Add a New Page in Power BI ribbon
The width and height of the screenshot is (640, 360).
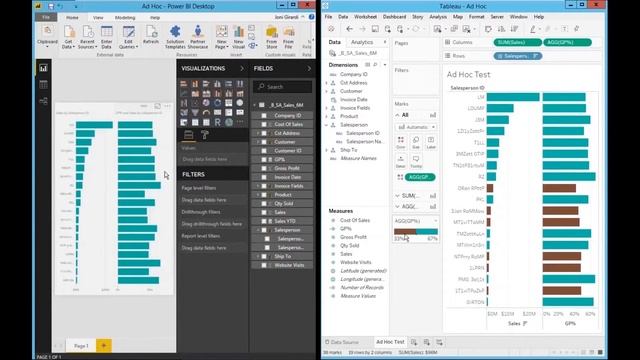click(222, 37)
